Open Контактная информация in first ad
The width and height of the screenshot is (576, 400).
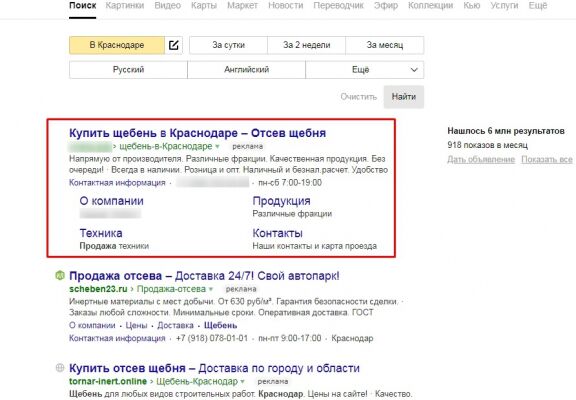117,183
